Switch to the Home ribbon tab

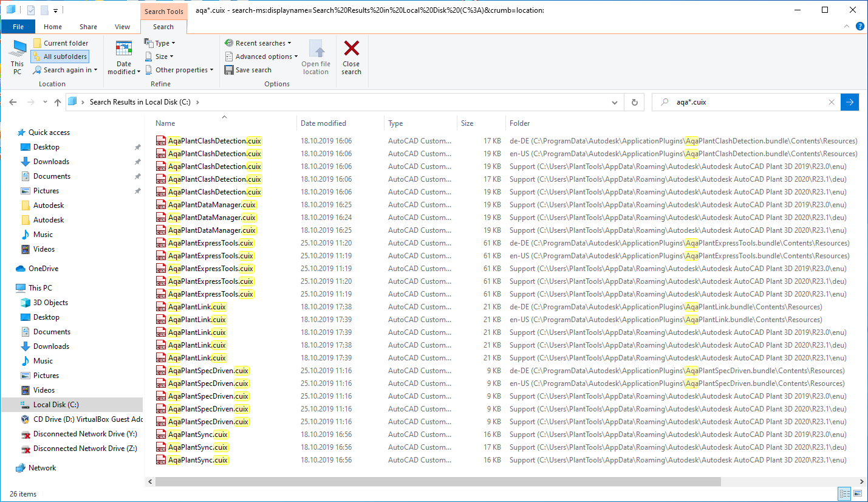(x=53, y=27)
